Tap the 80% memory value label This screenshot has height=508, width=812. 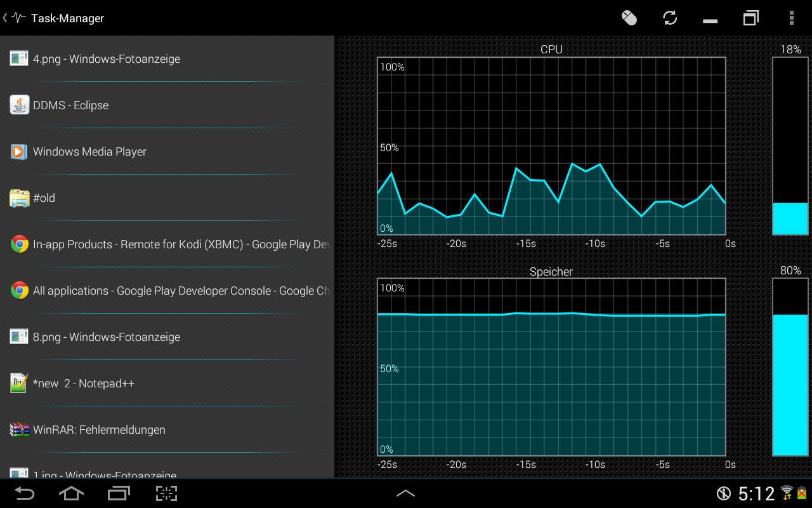[790, 271]
